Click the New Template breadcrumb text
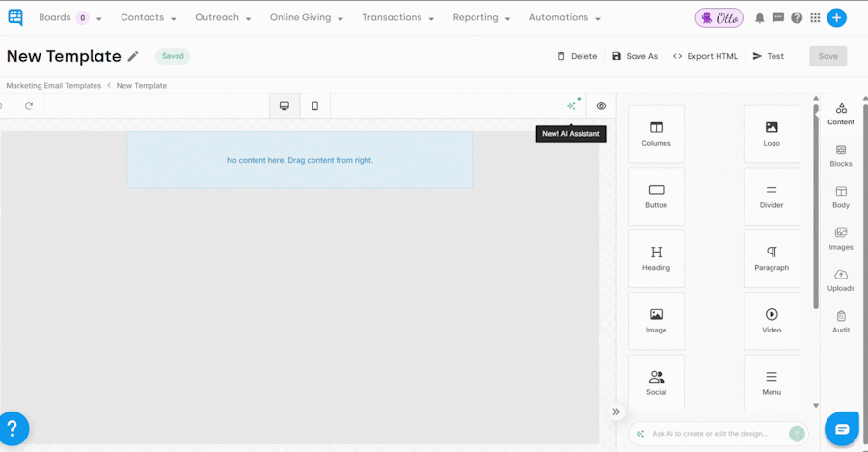This screenshot has height=452, width=868. [x=142, y=85]
